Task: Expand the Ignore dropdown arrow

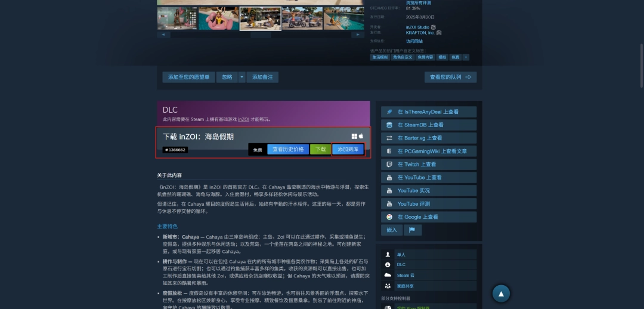Action: [242, 77]
